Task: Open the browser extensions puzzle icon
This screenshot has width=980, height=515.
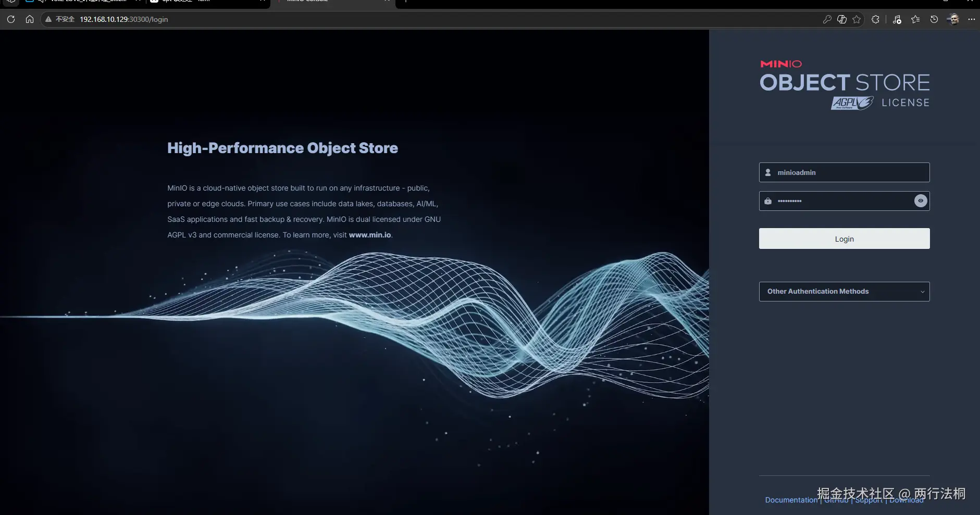Action: [x=876, y=19]
